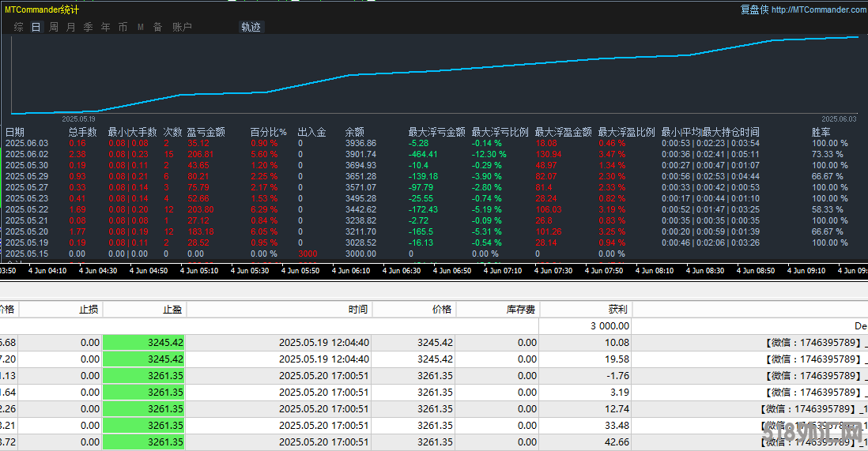Click the 止损 stop-loss column header
Viewport: 868px width, 451px height.
(x=61, y=310)
